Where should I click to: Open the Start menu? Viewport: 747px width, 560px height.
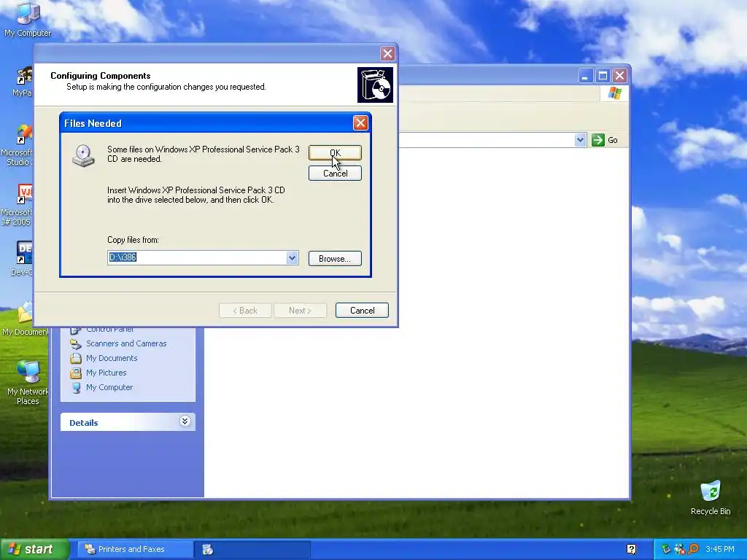tap(34, 549)
